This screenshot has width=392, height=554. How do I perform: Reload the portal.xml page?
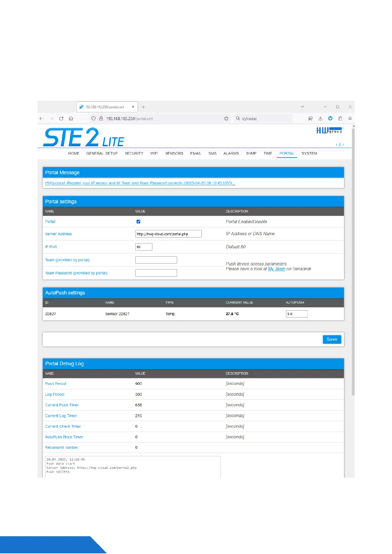point(61,118)
